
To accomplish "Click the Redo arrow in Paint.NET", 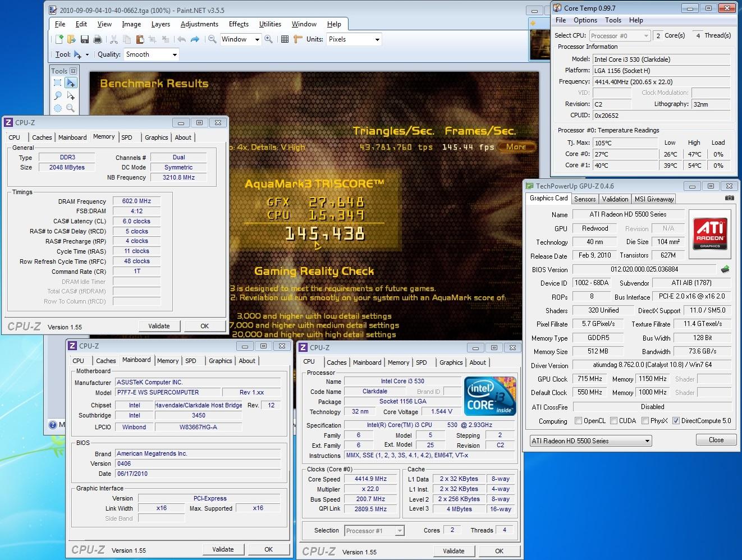I will (x=195, y=39).
